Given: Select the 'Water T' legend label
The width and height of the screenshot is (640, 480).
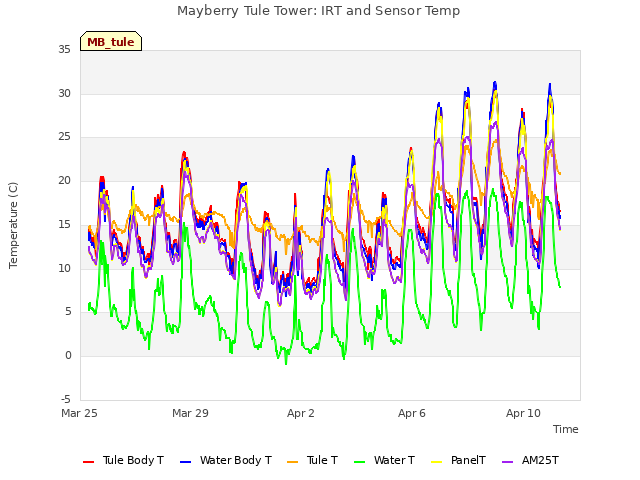Looking at the screenshot, I should (x=394, y=460).
